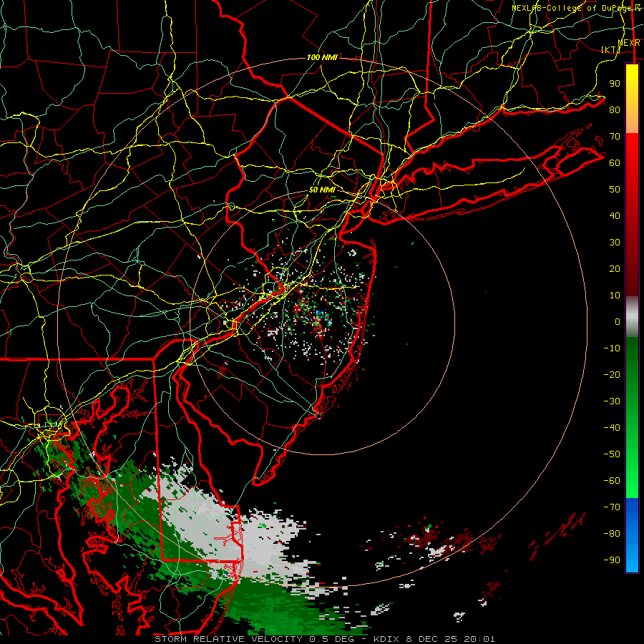
Task: Click the 10 value on the velocity scale
Action: 615,296
